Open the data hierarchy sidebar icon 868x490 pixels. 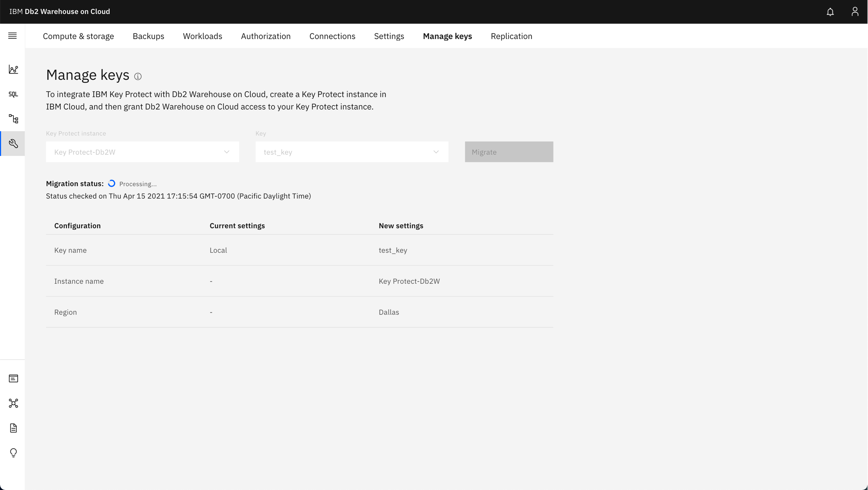click(x=13, y=119)
